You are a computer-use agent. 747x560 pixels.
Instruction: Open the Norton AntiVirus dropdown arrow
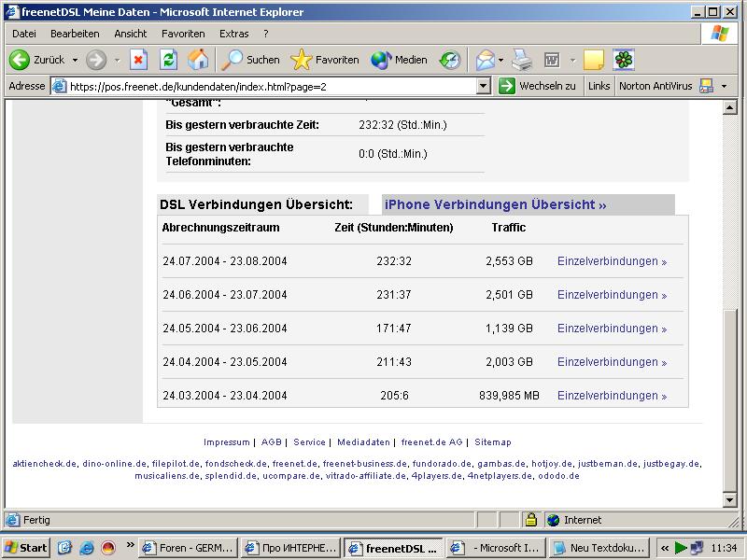tap(725, 86)
